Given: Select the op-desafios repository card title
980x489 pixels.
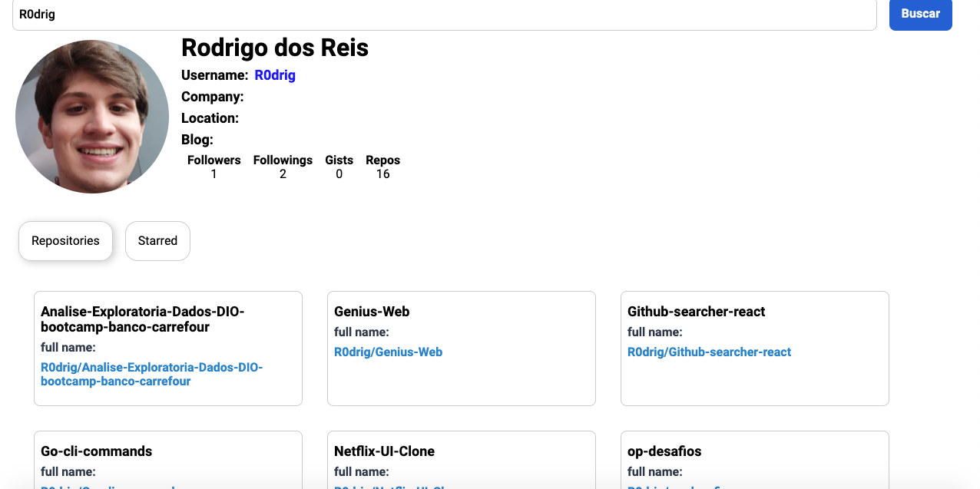Looking at the screenshot, I should click(664, 451).
